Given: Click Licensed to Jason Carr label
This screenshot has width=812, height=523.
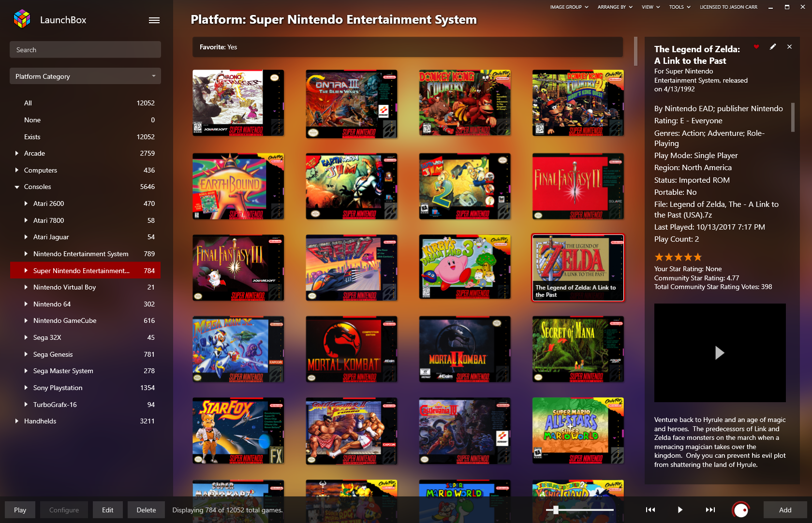Looking at the screenshot, I should (728, 7).
